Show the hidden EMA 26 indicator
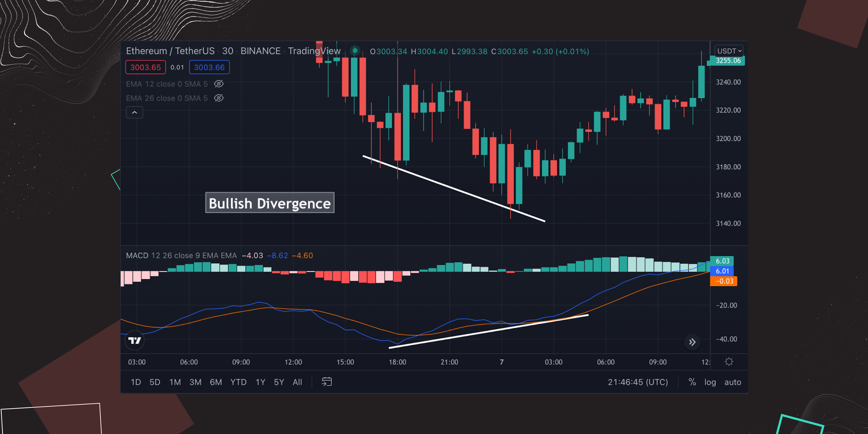The width and height of the screenshot is (868, 434). click(x=219, y=98)
